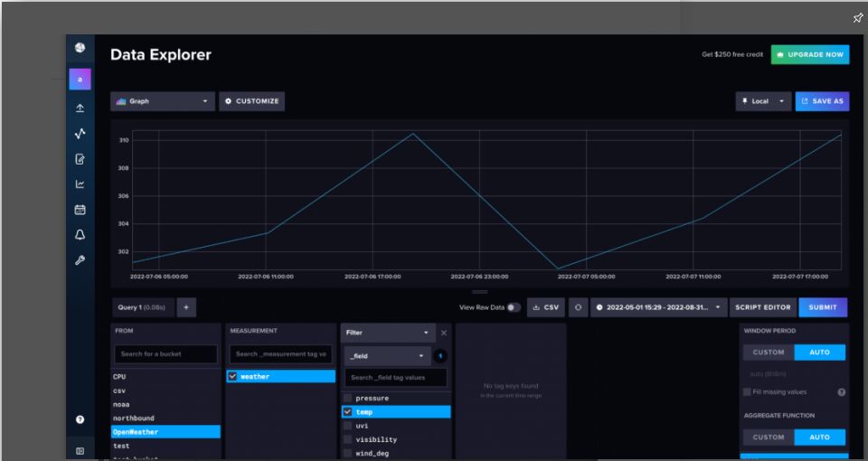Open Load Data from the sidebar upload icon

80,108
